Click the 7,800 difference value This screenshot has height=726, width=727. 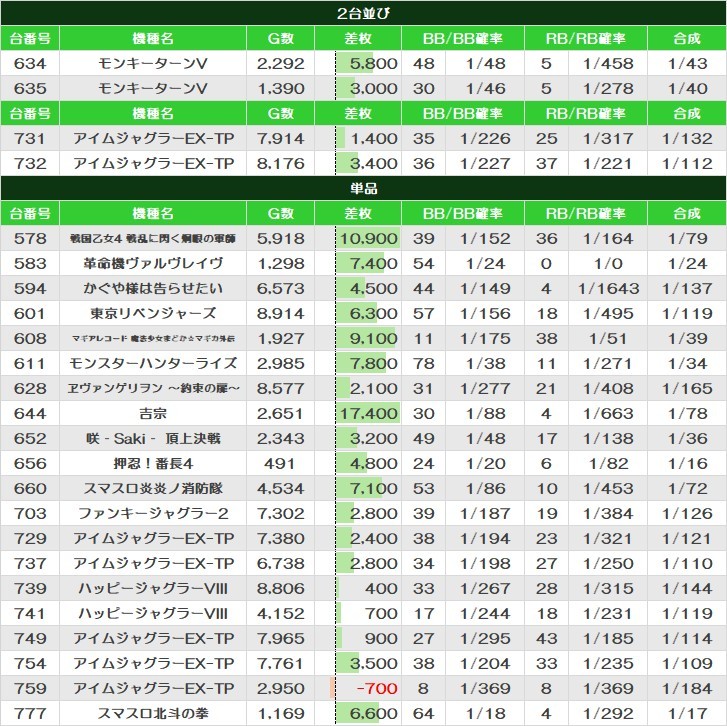tap(374, 363)
